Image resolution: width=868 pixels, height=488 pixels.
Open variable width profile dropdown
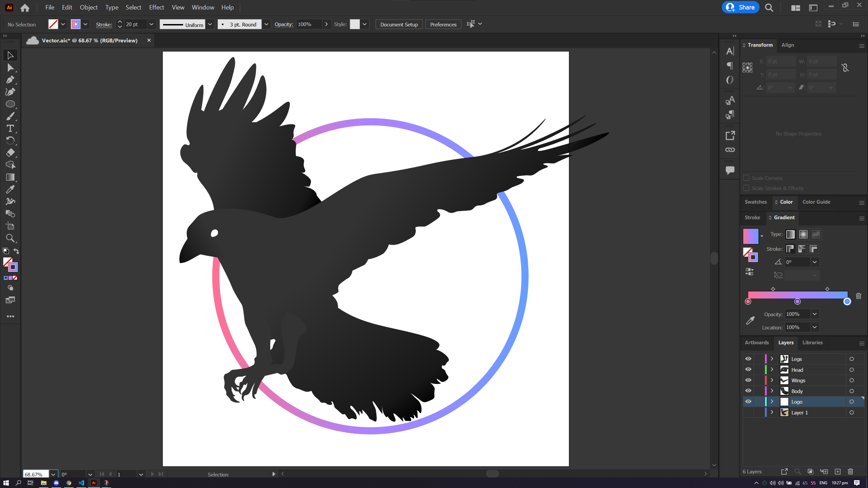(x=210, y=24)
